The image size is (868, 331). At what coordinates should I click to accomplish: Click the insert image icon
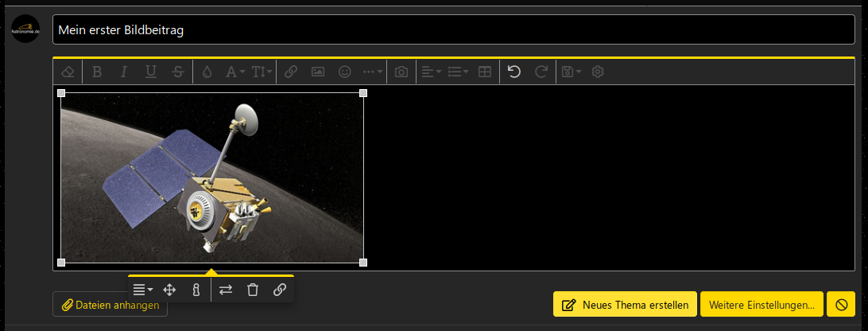point(318,72)
